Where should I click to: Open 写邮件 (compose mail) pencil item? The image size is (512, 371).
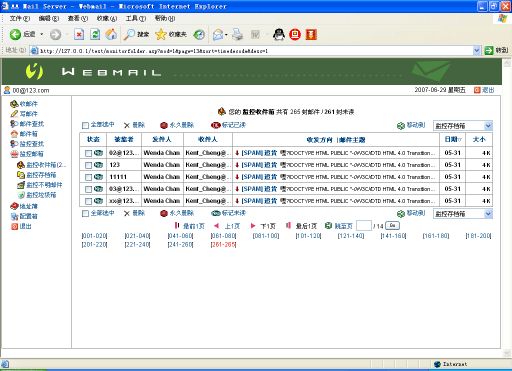[24, 114]
